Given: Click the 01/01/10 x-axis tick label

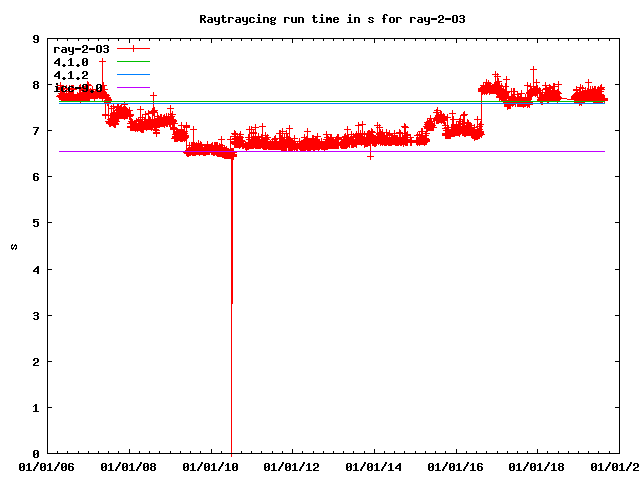Looking at the screenshot, I should 211,466.
